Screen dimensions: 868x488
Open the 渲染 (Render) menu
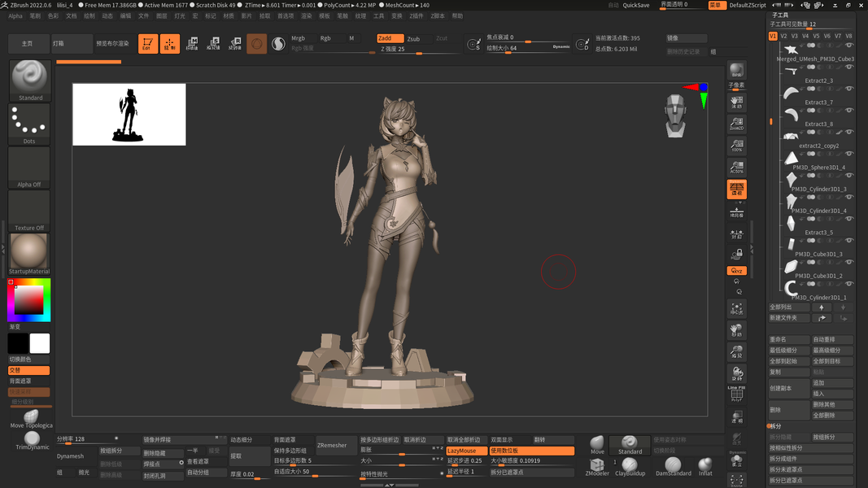(306, 16)
